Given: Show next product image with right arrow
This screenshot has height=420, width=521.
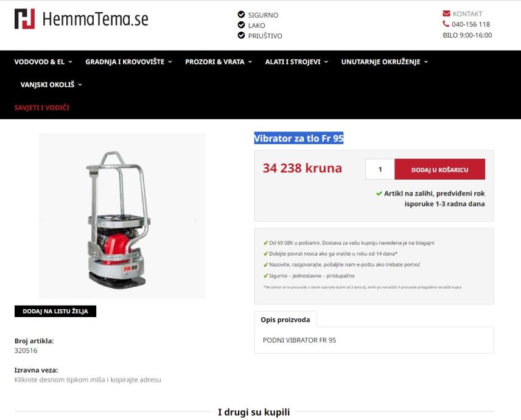Looking at the screenshot, I should tap(196, 220).
